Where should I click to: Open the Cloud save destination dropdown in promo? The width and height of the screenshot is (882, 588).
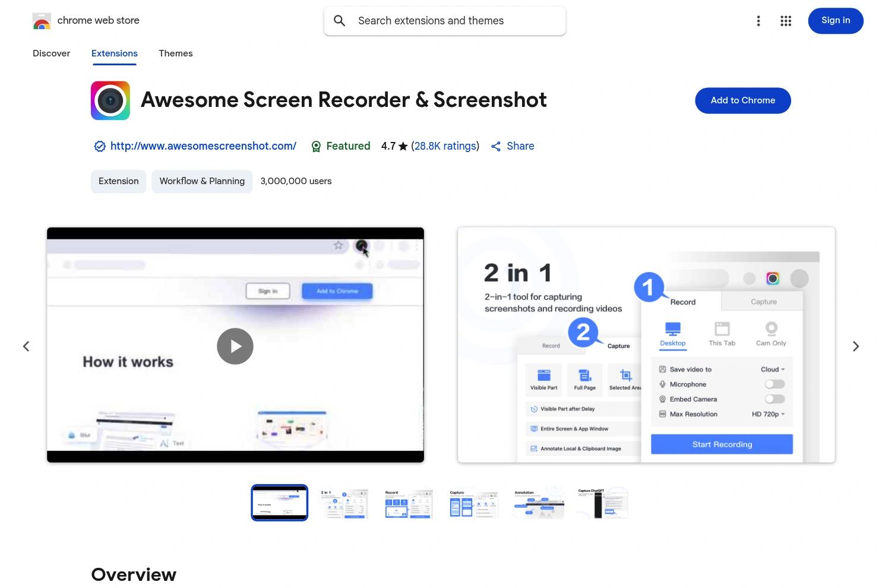tap(772, 369)
